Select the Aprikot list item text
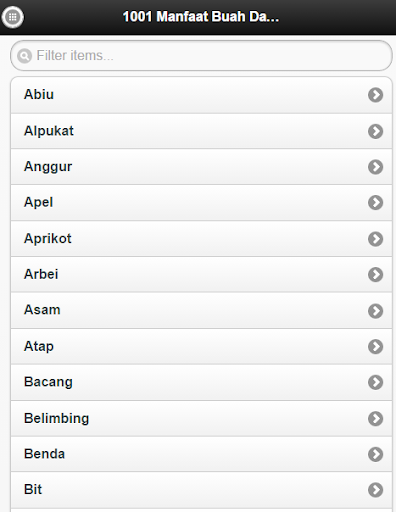396x512 pixels. [48, 239]
